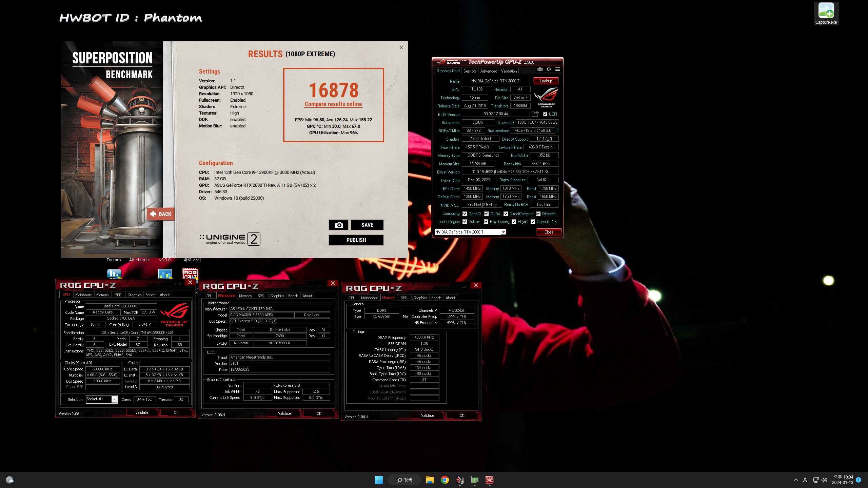Click the BACK button in Superposition
868x488 pixels.
click(x=160, y=214)
